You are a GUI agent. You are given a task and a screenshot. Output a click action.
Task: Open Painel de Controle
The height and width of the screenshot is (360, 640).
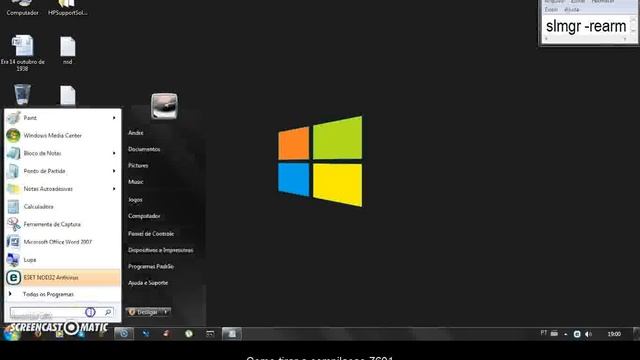click(151, 234)
